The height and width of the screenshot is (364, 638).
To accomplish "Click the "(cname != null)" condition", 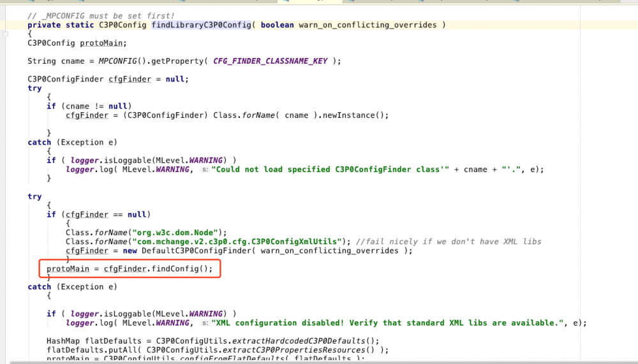I will tap(96, 106).
